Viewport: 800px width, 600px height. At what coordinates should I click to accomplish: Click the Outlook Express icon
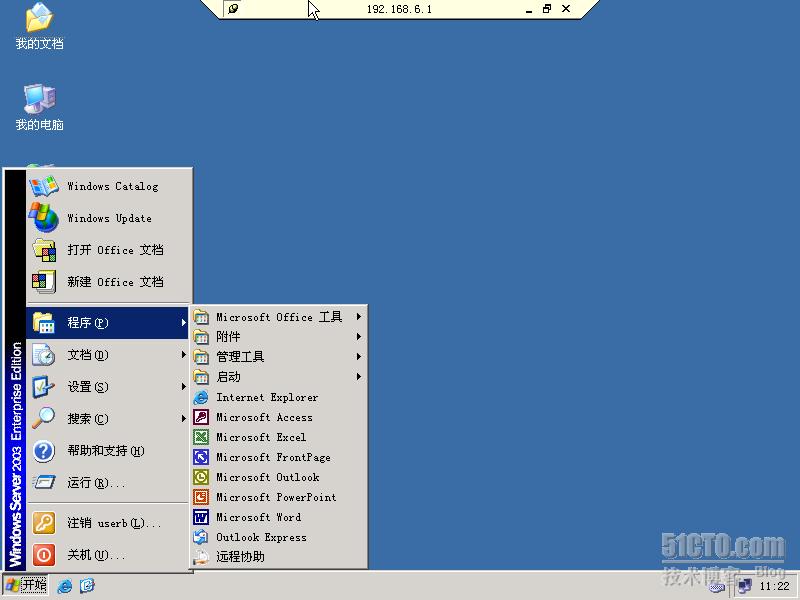[201, 537]
